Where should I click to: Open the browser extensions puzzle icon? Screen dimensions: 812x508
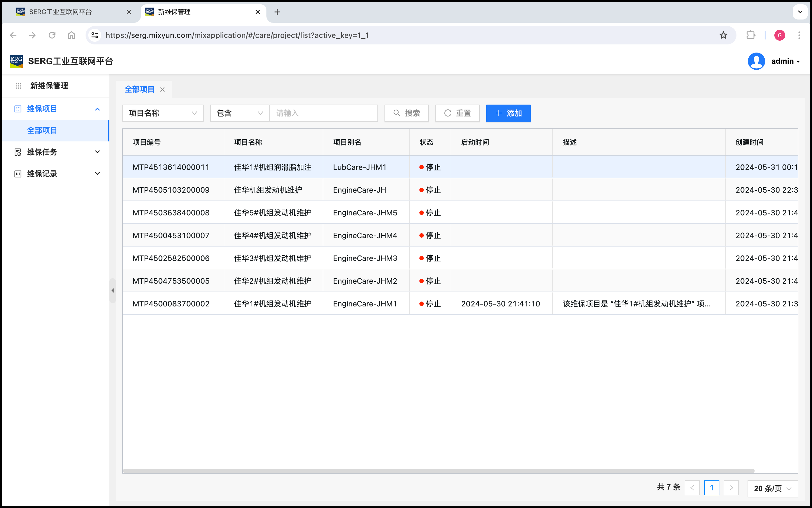tap(751, 35)
